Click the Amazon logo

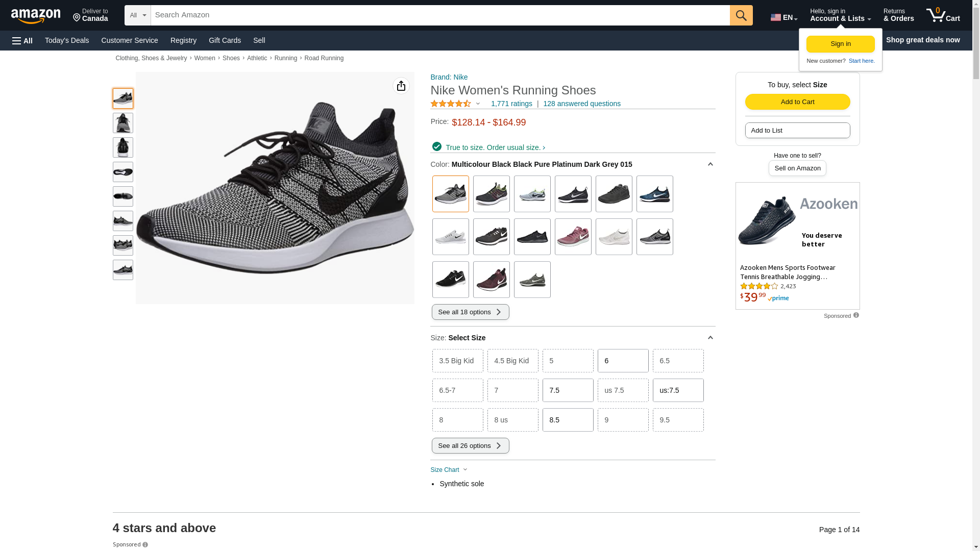[36, 16]
